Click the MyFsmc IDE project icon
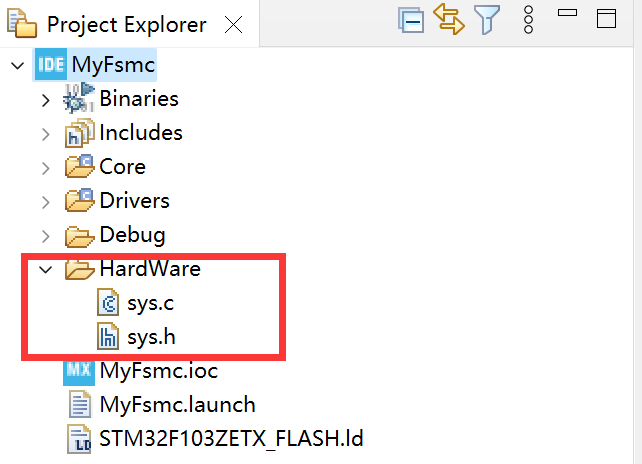The height and width of the screenshot is (464, 642). click(x=51, y=65)
